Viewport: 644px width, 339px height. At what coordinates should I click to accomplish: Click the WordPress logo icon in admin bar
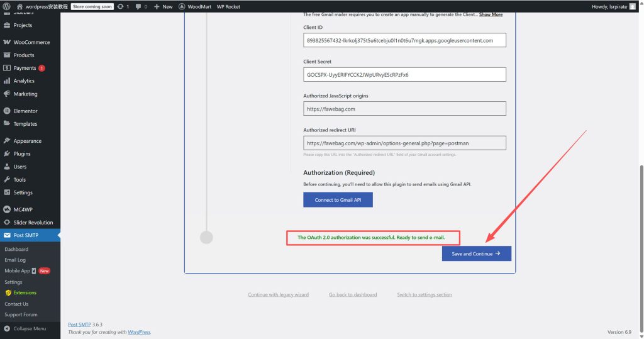tap(6, 6)
